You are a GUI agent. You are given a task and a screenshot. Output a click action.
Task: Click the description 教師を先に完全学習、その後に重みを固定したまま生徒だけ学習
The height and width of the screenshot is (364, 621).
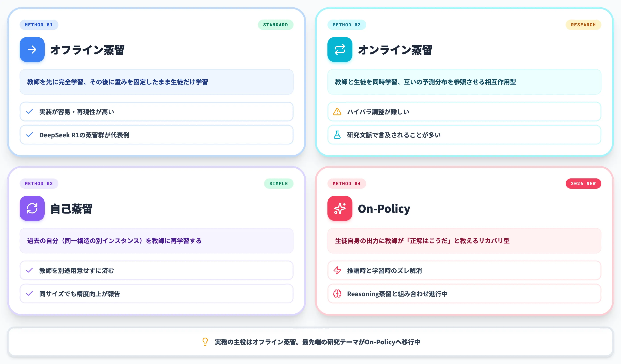click(x=118, y=82)
